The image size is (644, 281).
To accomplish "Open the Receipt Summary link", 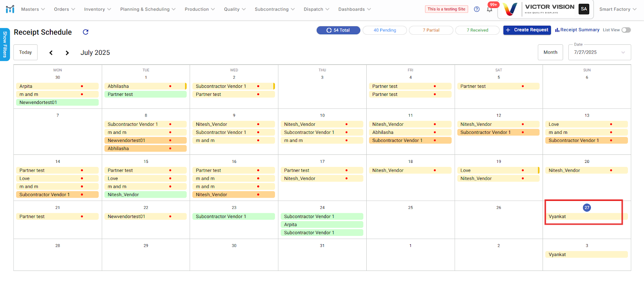I will click(577, 30).
